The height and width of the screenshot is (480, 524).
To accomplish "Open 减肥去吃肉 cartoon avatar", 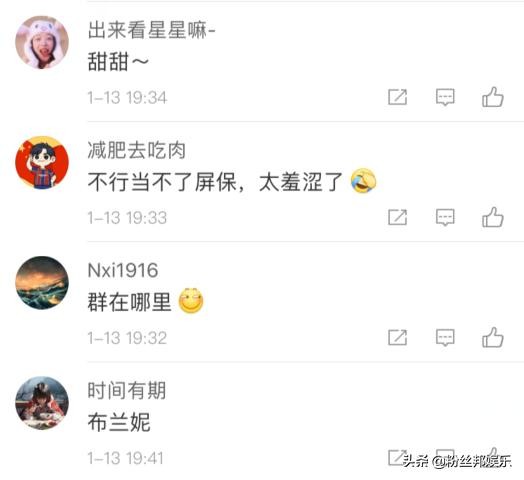I will click(x=42, y=163).
